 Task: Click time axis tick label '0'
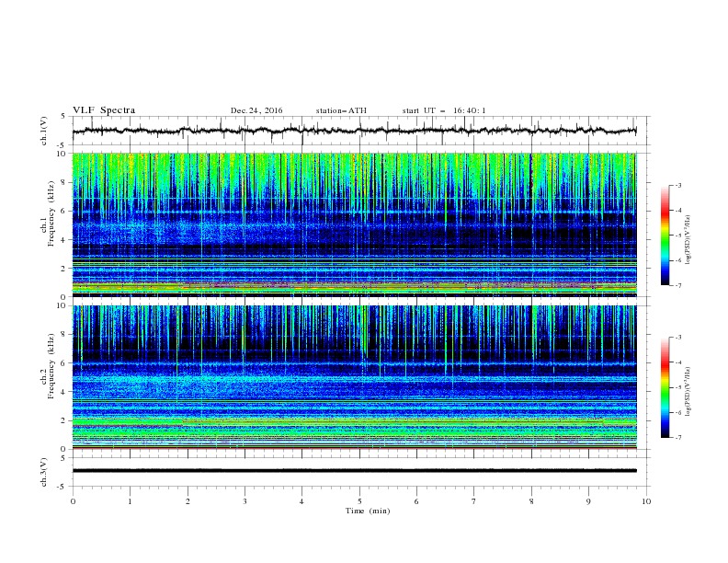(x=73, y=501)
